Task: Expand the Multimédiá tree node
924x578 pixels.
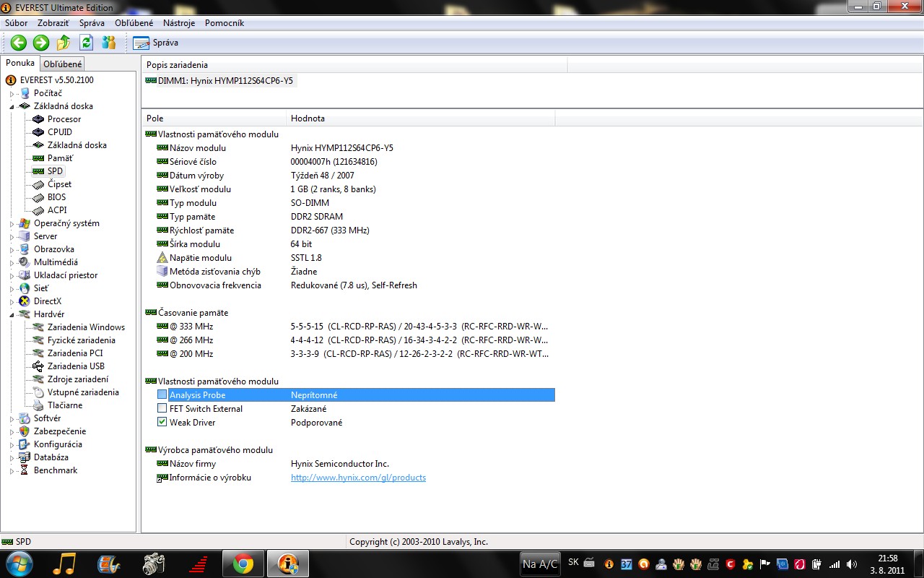Action: click(12, 262)
